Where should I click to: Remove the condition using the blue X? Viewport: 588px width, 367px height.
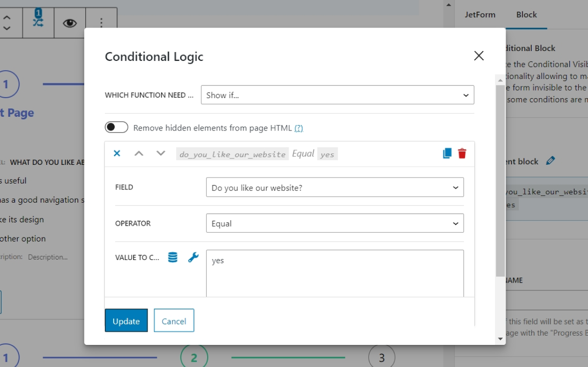click(117, 153)
